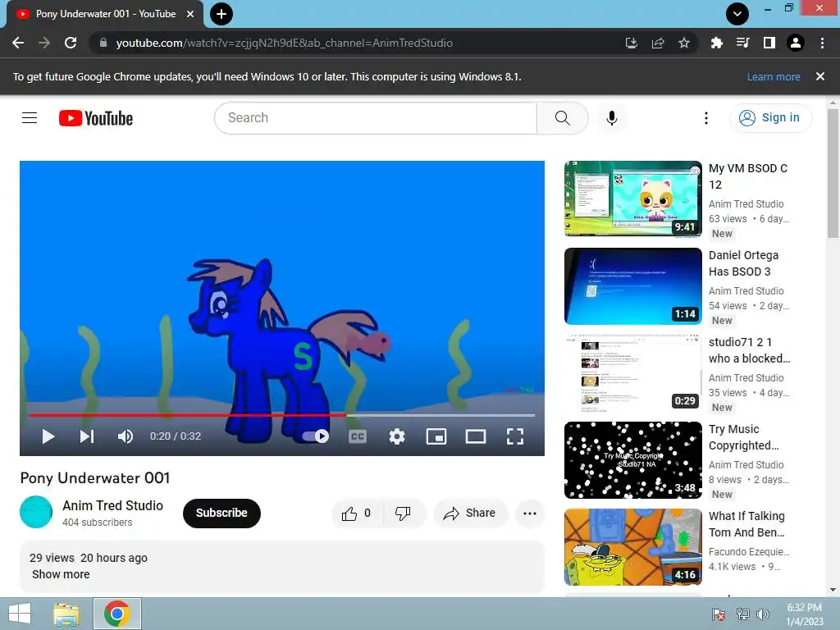
Task: Open What If Talking Tom And Ben thumbnail
Action: click(632, 547)
